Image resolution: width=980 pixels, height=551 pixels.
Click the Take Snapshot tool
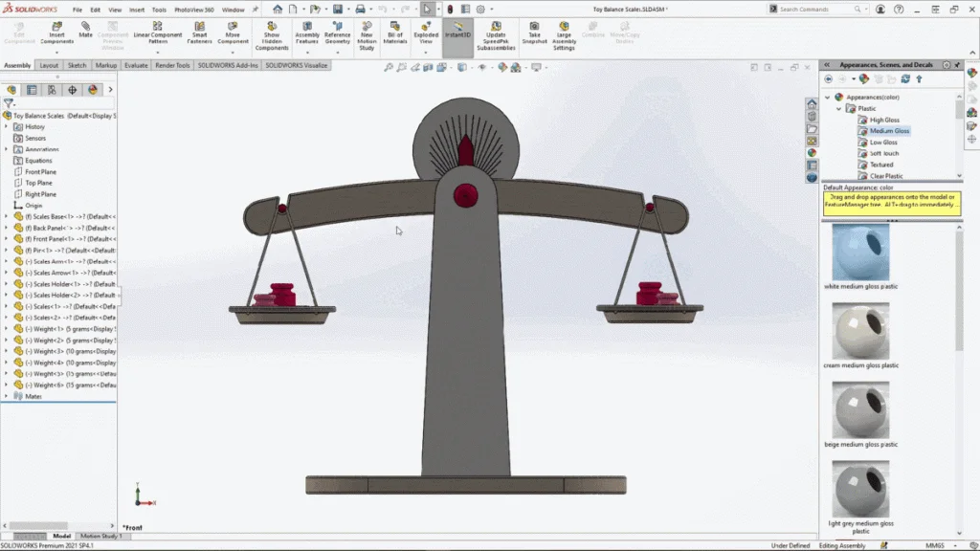(x=534, y=33)
